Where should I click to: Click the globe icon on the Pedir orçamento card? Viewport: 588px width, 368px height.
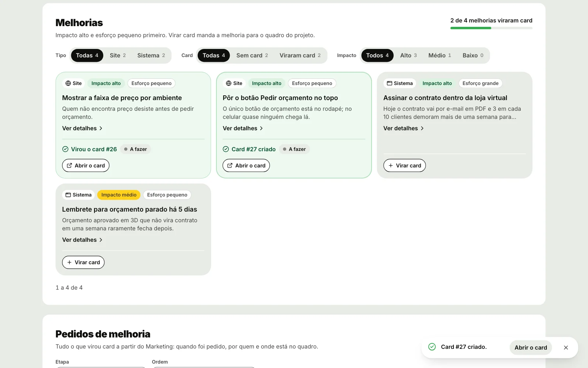(229, 84)
